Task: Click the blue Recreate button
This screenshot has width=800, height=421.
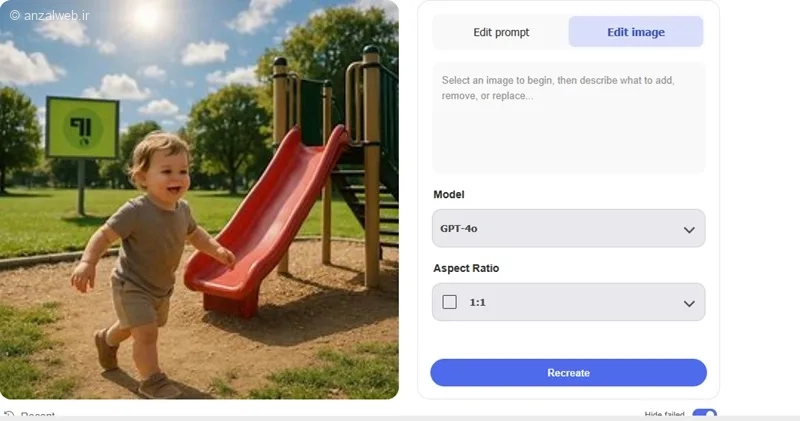Action: pos(568,373)
